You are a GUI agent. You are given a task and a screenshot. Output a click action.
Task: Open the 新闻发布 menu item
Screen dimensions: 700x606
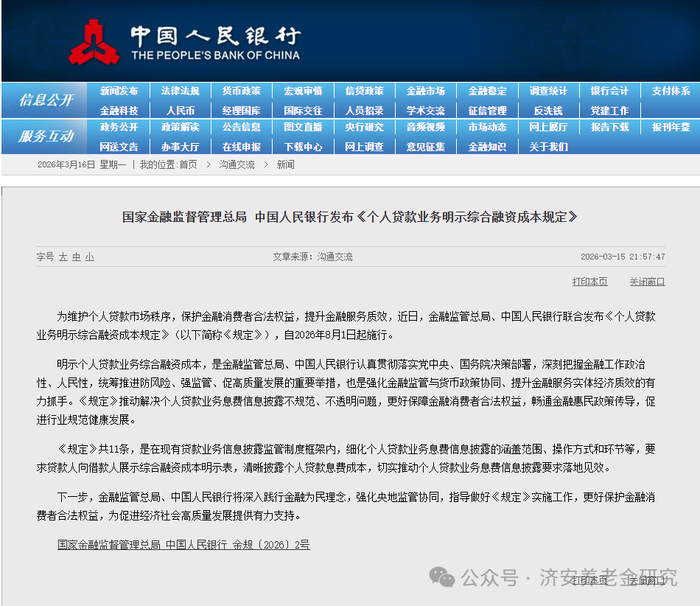click(x=119, y=91)
